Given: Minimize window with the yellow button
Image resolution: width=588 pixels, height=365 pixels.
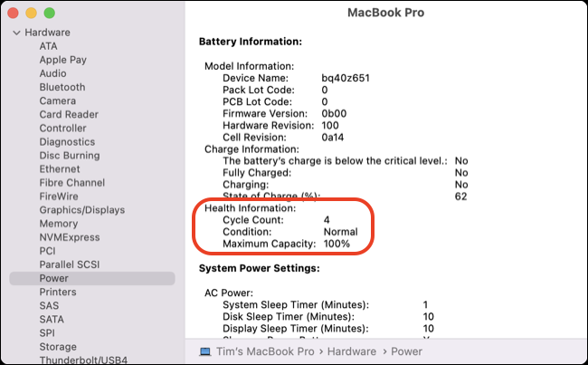Looking at the screenshot, I should point(32,14).
